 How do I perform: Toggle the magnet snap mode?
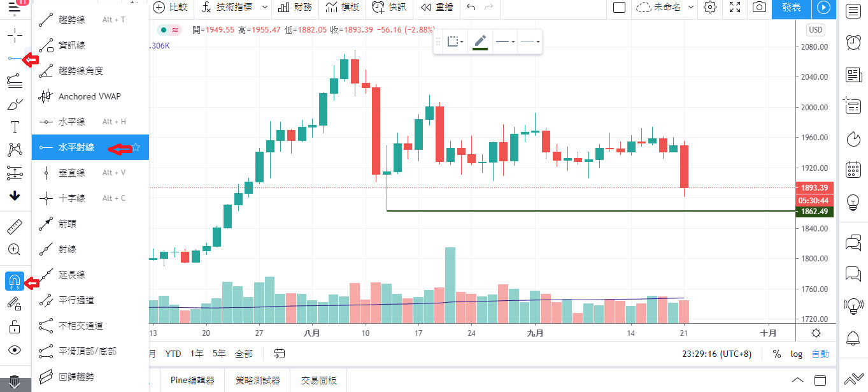15,280
